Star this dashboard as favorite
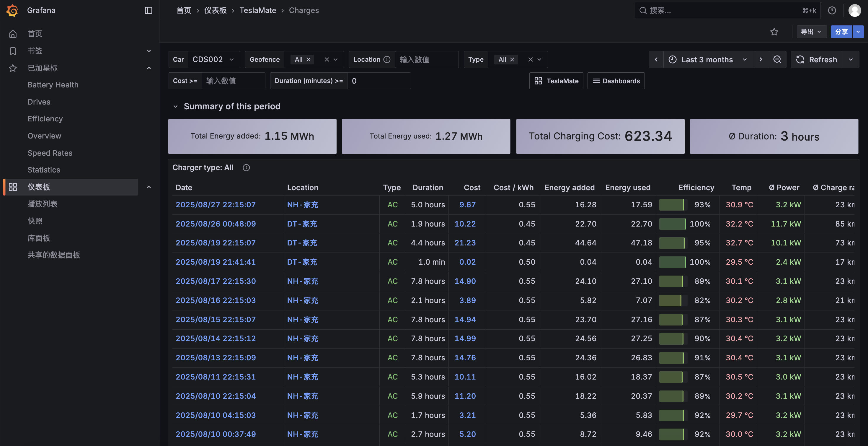This screenshot has width=868, height=446. [x=774, y=32]
